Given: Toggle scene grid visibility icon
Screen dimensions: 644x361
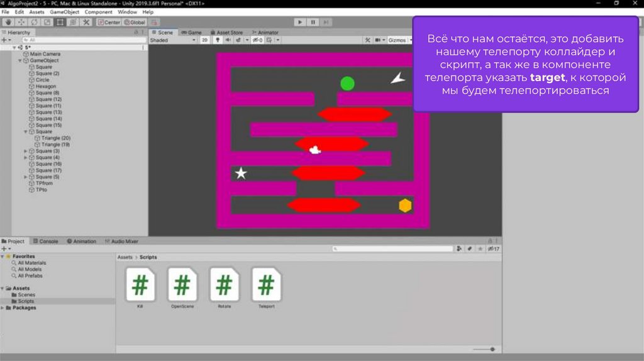Looking at the screenshot, I should pyautogui.click(x=269, y=40).
